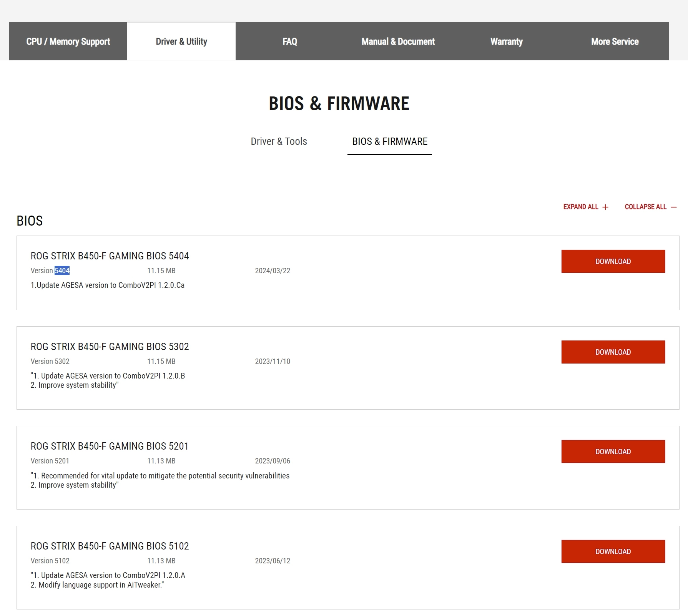Click the highlighted 5404 version number
This screenshot has width=688, height=616.
coord(62,271)
